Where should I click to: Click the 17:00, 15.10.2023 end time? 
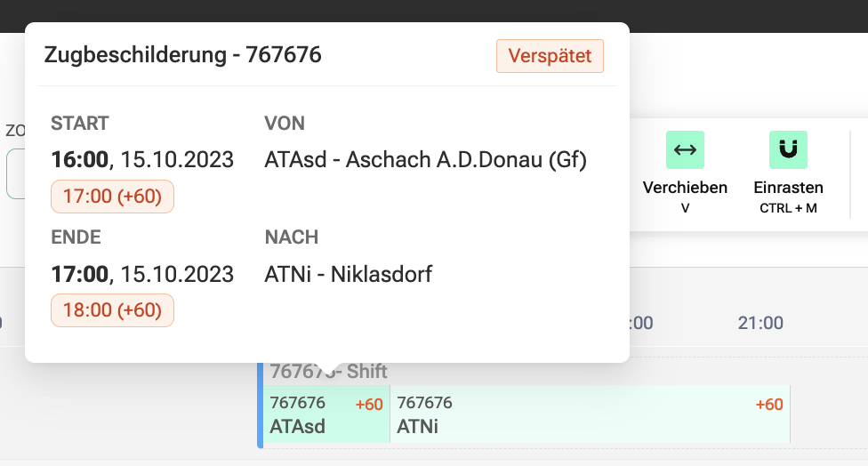tap(142, 275)
